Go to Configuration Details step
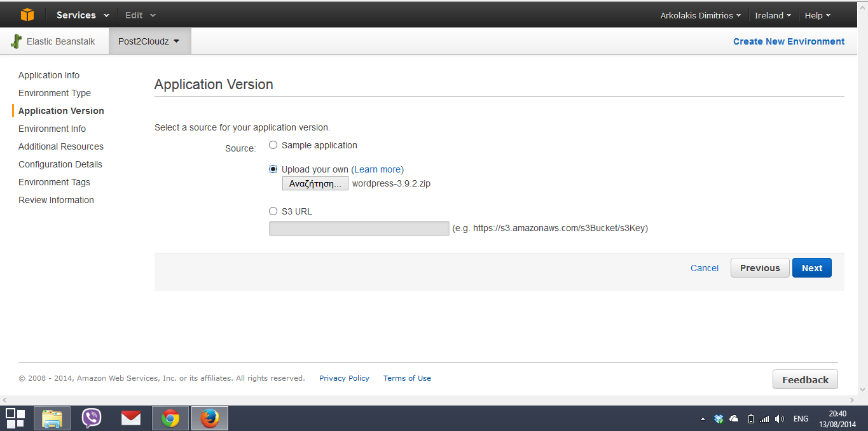This screenshot has height=431, width=868. pos(60,164)
